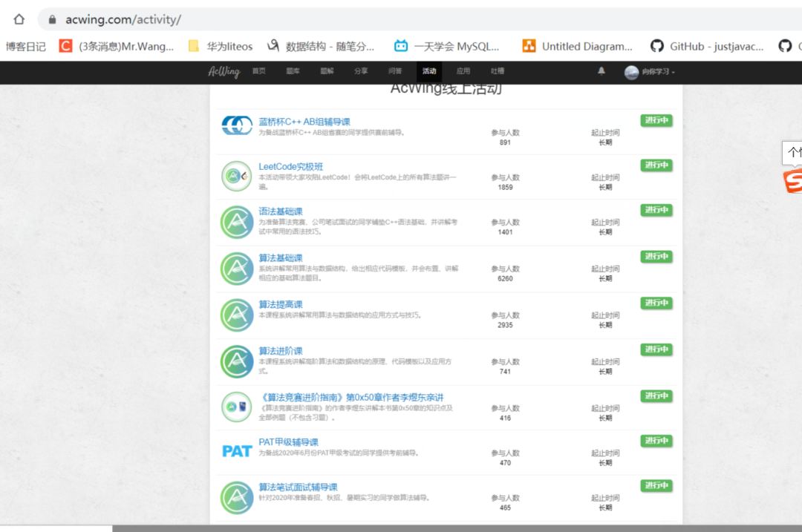The height and width of the screenshot is (532, 802).
Task: Open the (3条消息)Mr.Wang bookmark
Action: click(x=117, y=47)
